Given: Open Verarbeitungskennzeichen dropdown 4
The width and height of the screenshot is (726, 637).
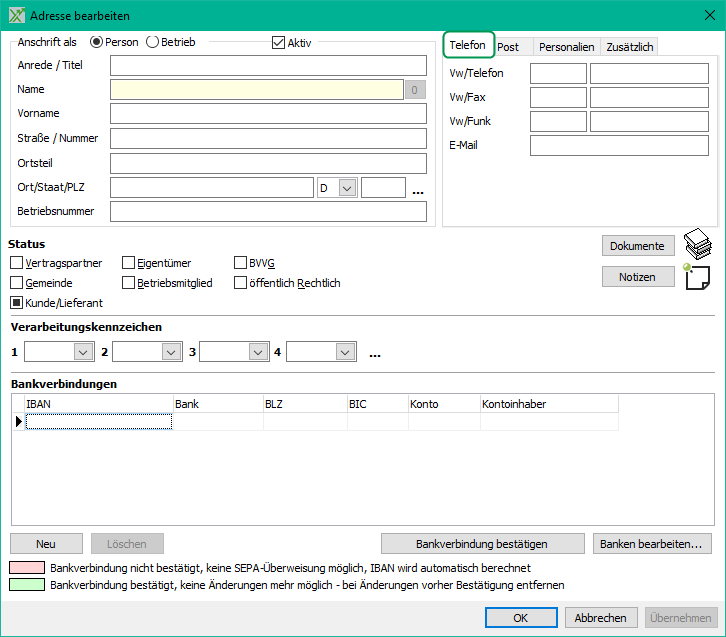Looking at the screenshot, I should [x=345, y=352].
